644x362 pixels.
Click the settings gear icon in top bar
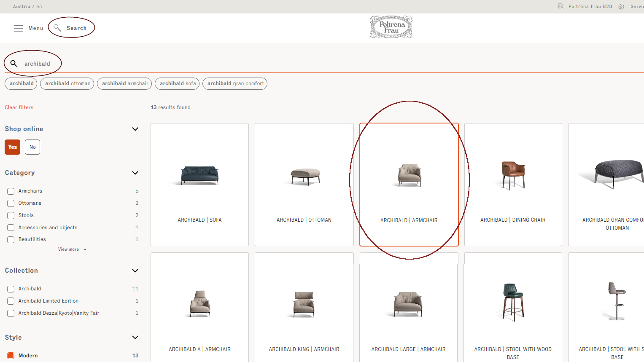[x=621, y=6]
